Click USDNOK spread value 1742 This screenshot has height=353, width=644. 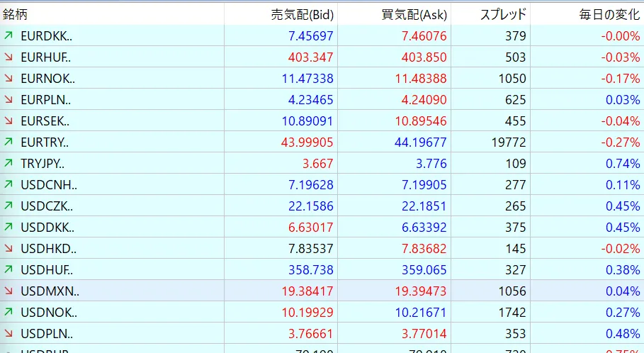pyautogui.click(x=512, y=313)
